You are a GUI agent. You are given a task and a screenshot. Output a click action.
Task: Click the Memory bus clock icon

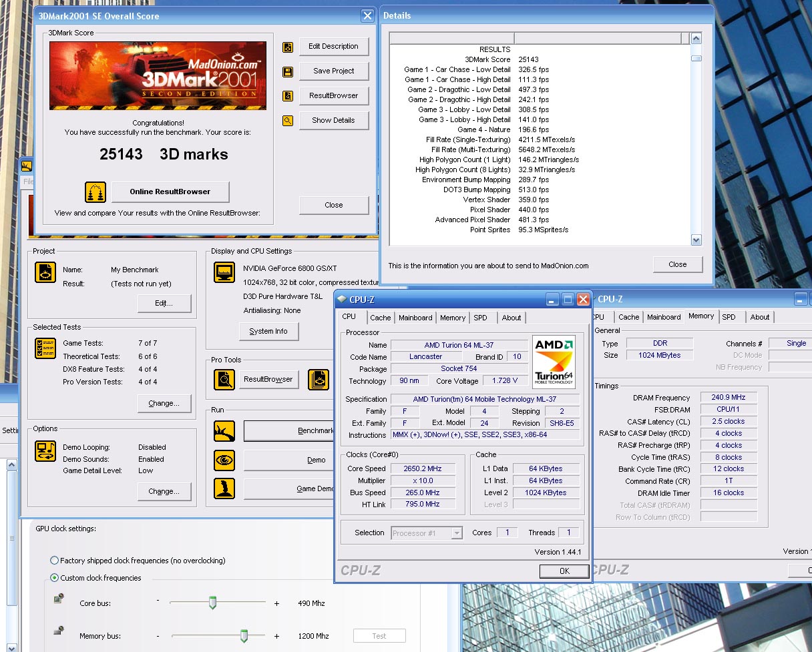pyautogui.click(x=59, y=631)
